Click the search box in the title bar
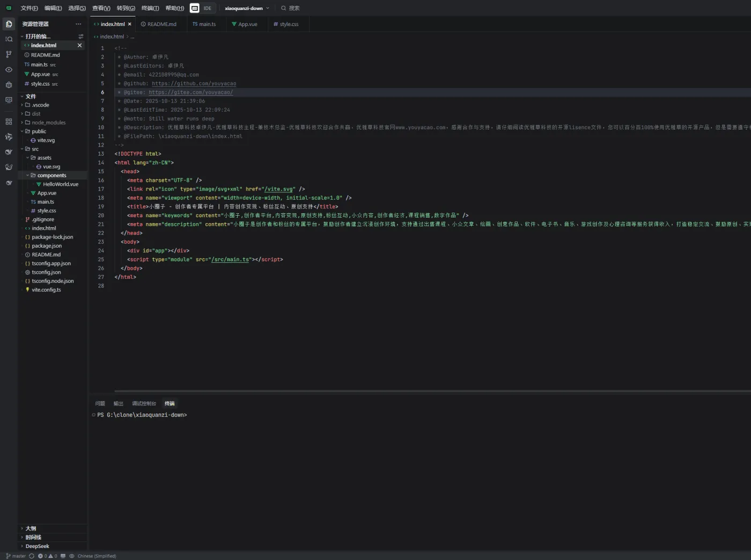This screenshot has height=560, width=751. 290,8
